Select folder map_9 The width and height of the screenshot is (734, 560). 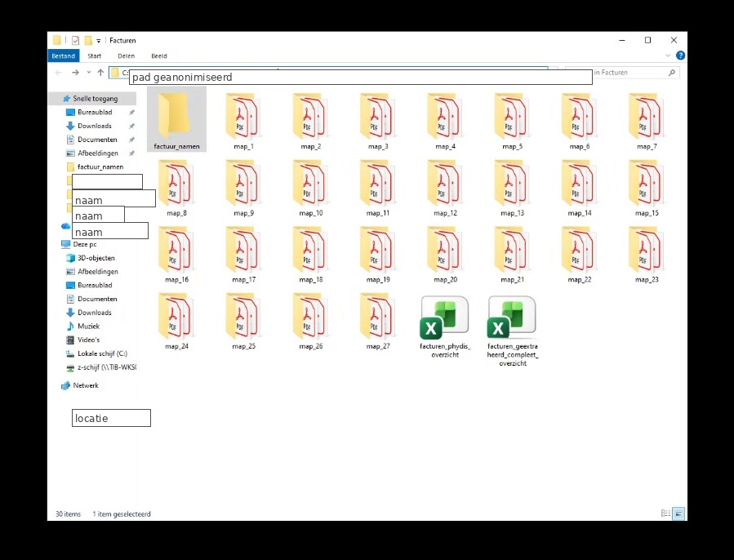click(243, 187)
